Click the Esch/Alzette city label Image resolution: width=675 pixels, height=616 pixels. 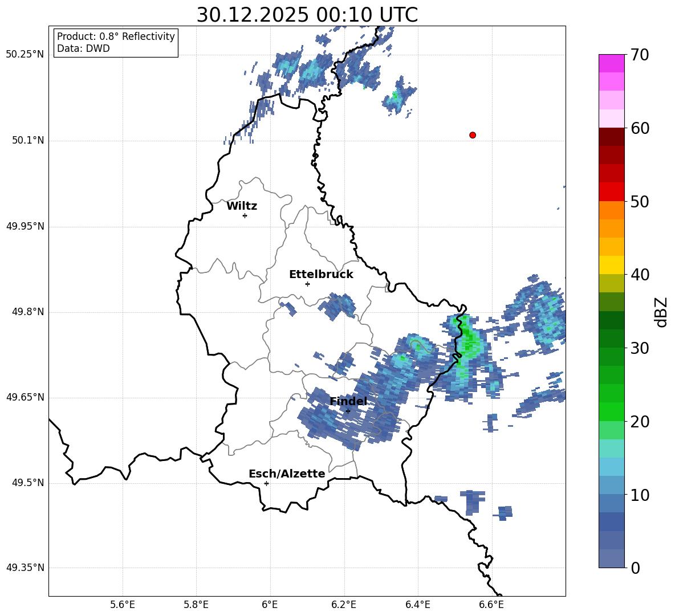tap(287, 474)
